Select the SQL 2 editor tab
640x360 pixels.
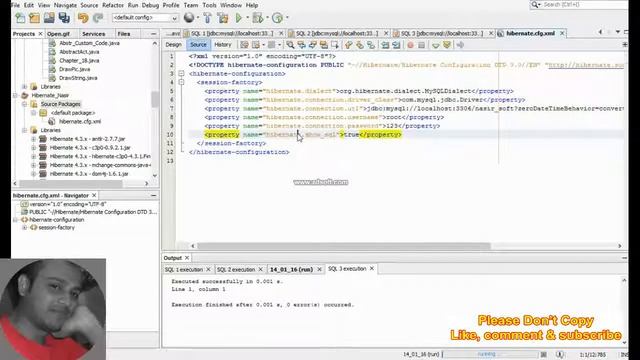[337, 33]
